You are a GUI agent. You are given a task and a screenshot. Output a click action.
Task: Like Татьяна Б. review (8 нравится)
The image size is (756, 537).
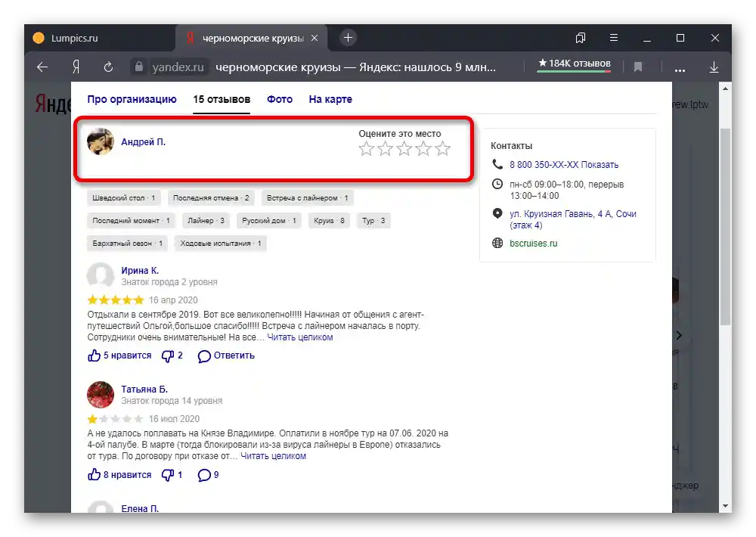[x=119, y=475]
